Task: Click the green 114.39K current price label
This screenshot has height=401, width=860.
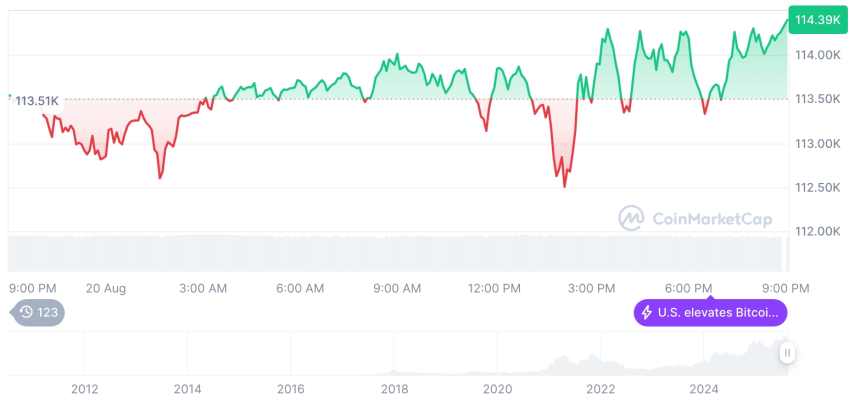Action: click(x=816, y=20)
